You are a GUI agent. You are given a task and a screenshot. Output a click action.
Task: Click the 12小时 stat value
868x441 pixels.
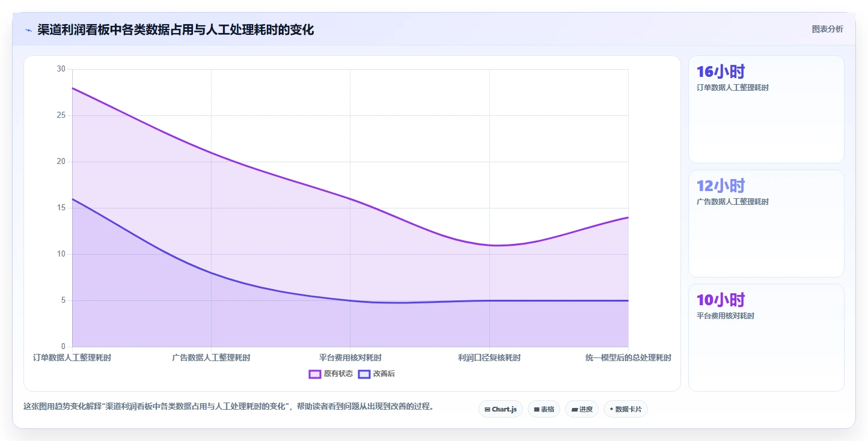click(x=721, y=186)
